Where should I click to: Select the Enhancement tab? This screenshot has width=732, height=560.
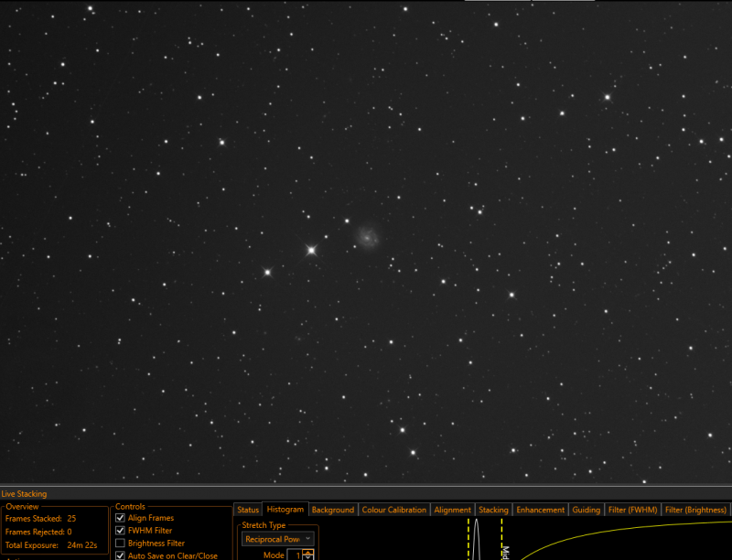coord(541,510)
